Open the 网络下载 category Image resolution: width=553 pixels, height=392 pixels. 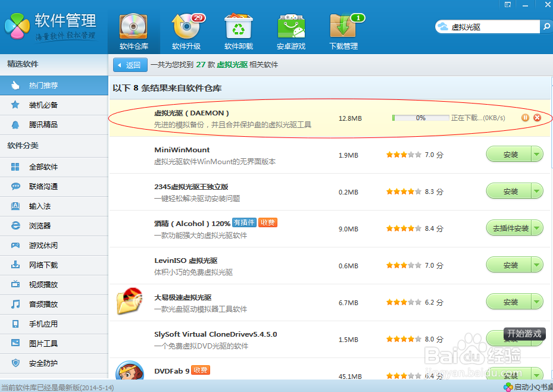(x=54, y=265)
